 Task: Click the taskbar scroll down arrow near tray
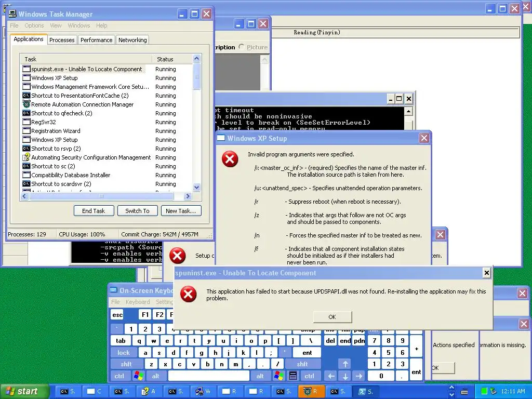451,395
